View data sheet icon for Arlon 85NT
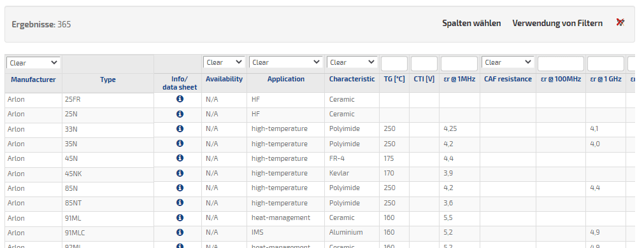This screenshot has width=644, height=248. point(180,202)
